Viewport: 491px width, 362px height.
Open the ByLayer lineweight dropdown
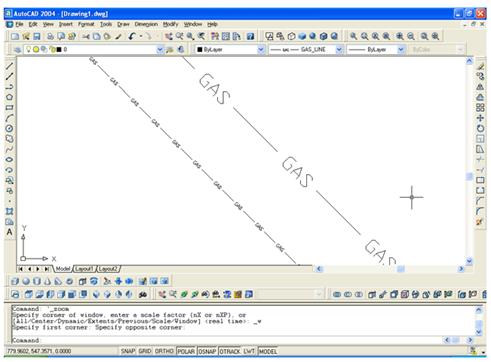401,50
